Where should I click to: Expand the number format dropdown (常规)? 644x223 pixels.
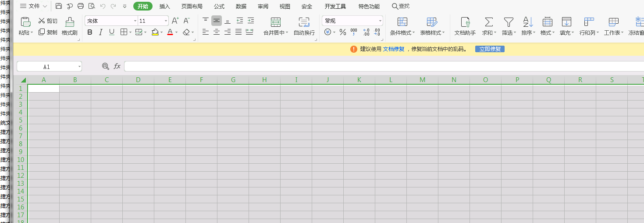[380, 21]
